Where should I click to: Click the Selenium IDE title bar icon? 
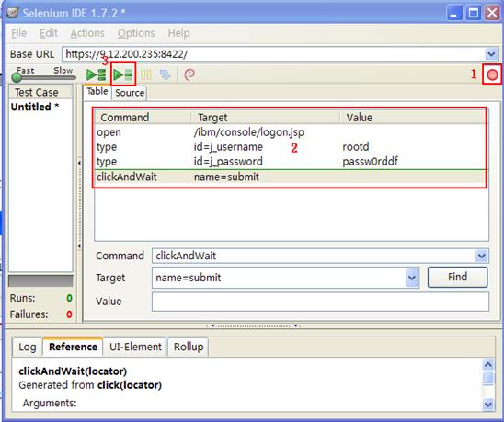[x=13, y=13]
